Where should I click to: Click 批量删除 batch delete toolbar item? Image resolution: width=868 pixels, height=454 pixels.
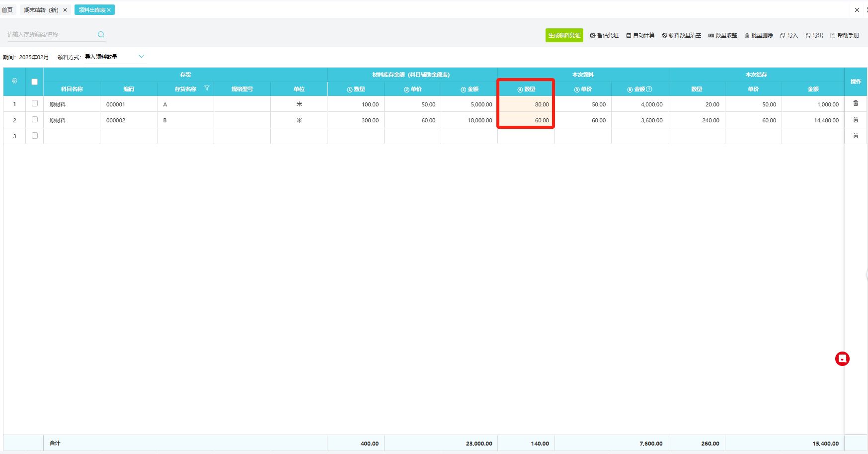[758, 35]
